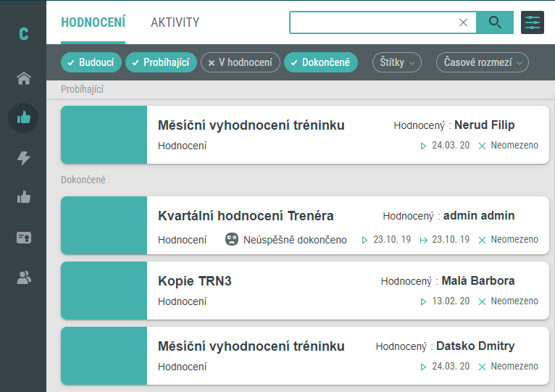This screenshot has width=555, height=392.
Task: Open the users group sidebar icon
Action: tap(24, 278)
